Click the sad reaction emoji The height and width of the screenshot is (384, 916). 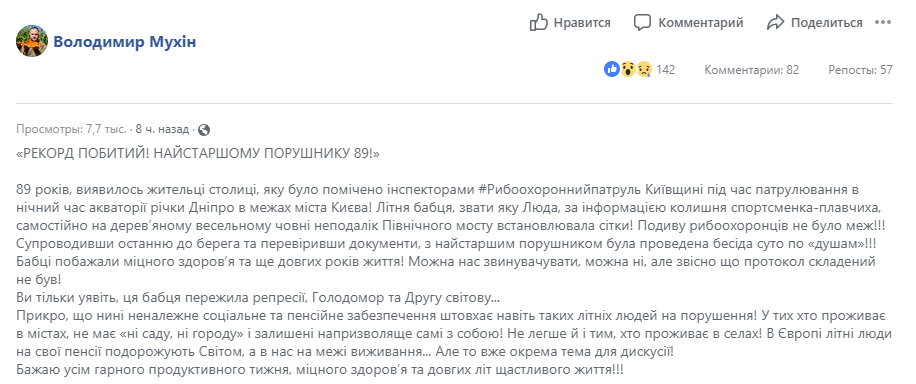[x=643, y=70]
